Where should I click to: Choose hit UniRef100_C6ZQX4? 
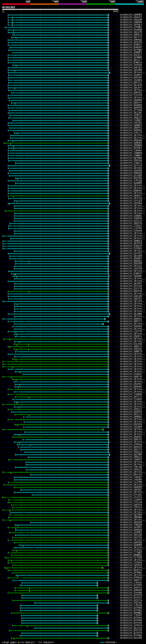[x=131, y=80]
